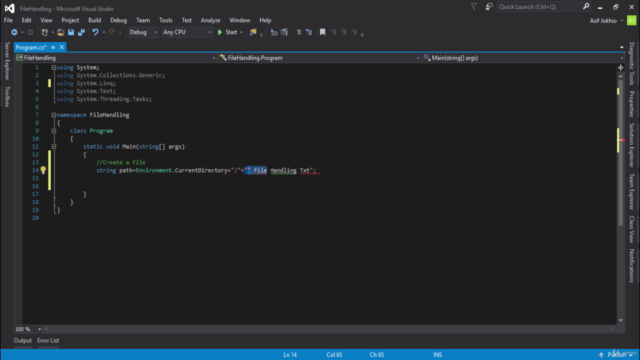This screenshot has width=640, height=360.
Task: Open the Analyze menu
Action: pyautogui.click(x=210, y=20)
